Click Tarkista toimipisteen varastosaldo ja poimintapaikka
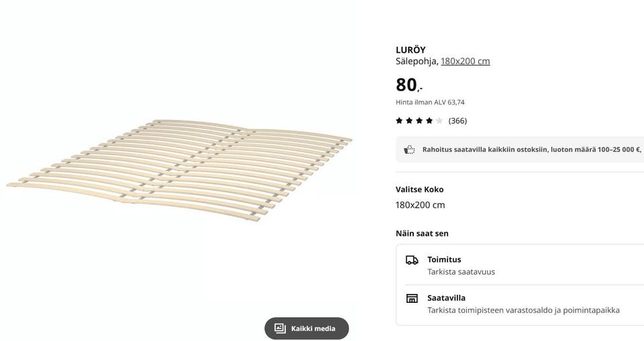 tap(523, 310)
